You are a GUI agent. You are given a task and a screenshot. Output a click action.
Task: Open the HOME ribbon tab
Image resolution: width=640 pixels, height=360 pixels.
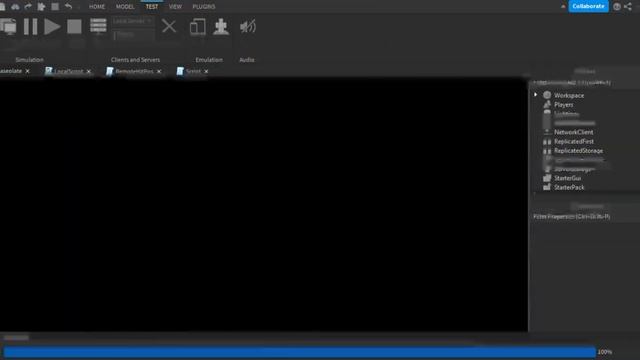coord(97,7)
